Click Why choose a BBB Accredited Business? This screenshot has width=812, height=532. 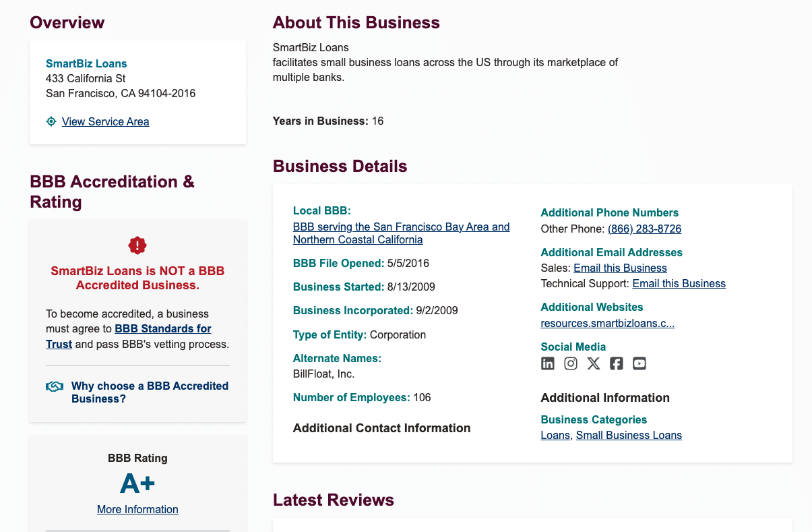point(150,392)
